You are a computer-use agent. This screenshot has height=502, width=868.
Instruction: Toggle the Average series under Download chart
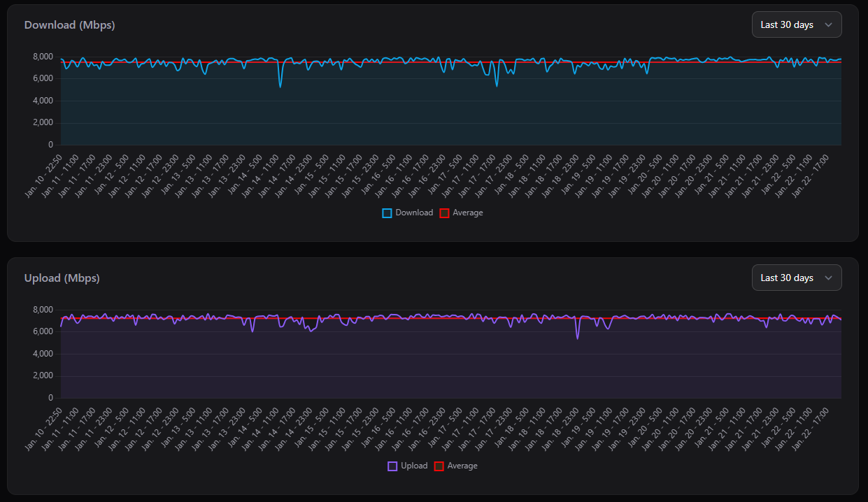point(467,212)
